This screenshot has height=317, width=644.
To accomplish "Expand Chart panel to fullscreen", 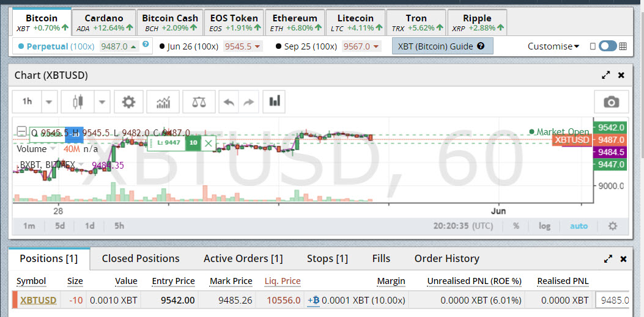I will click(x=606, y=75).
